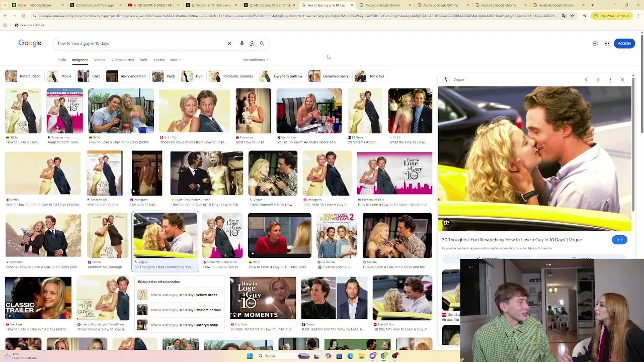The width and height of the screenshot is (644, 362).
Task: Filter by Kate Hudson chip
Action: 24,76
